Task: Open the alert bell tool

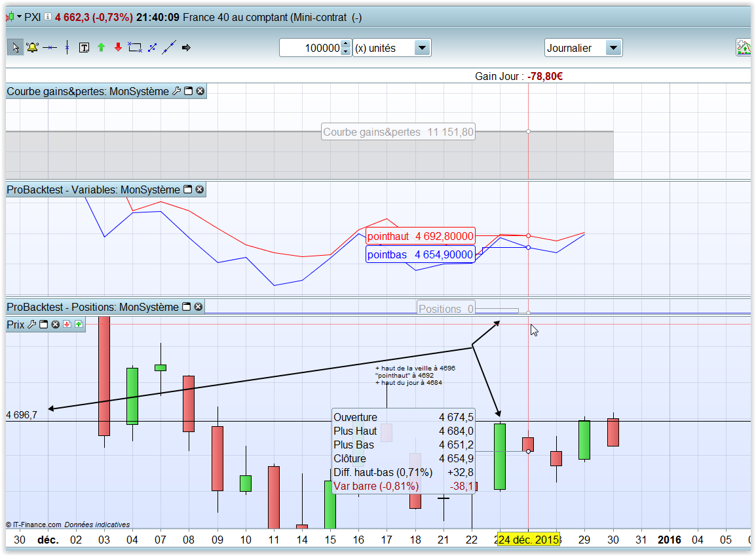Action: point(32,47)
